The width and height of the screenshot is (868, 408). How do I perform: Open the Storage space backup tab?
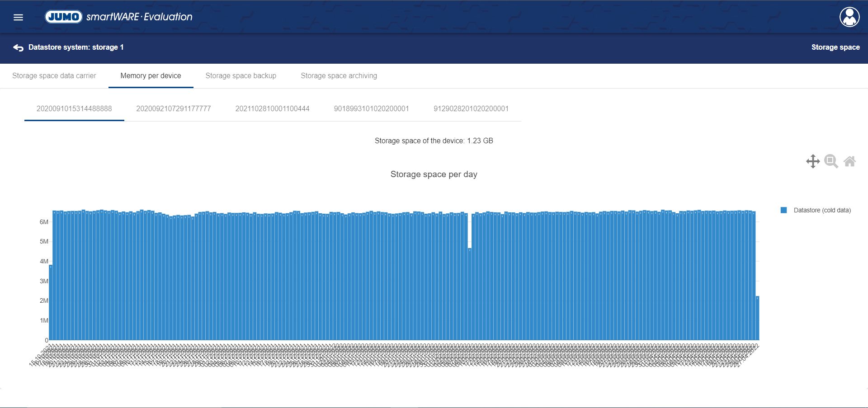(241, 76)
